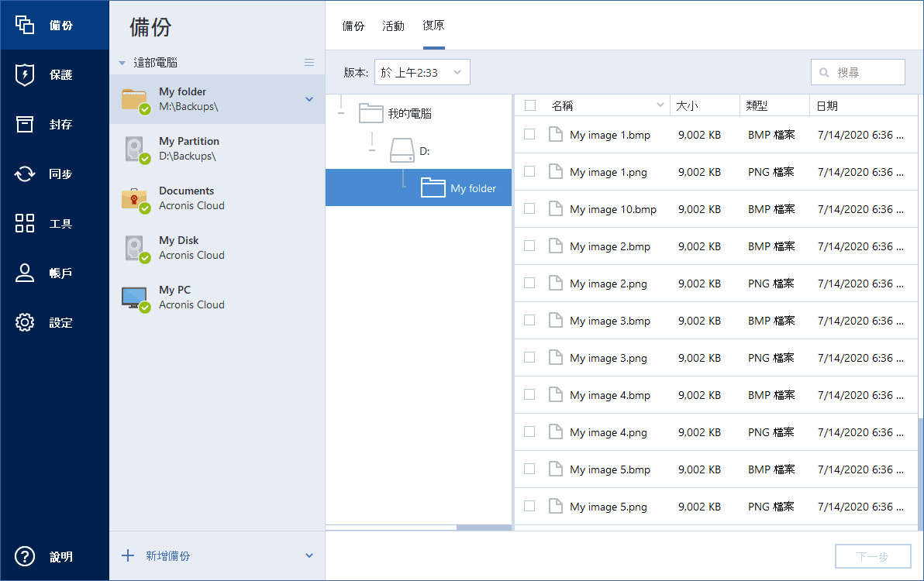Click the 下一步 button
924x581 pixels.
click(872, 556)
